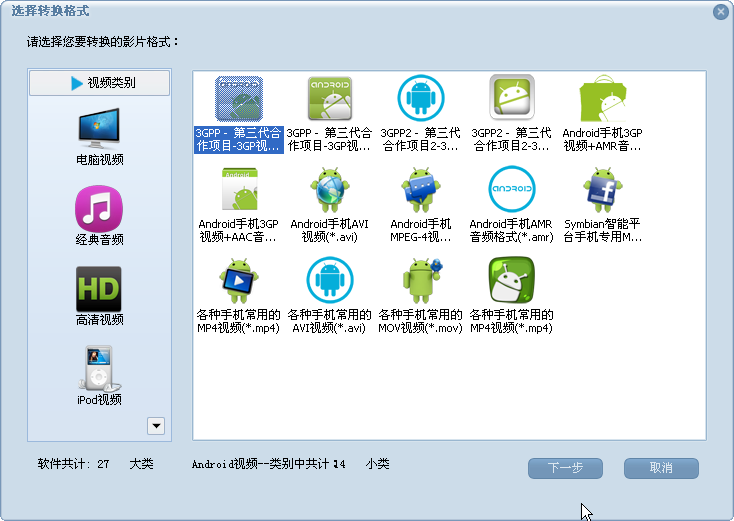Screen dimensions: 734x521
Task: Click the 电脑视频 label text
Action: coord(99,160)
